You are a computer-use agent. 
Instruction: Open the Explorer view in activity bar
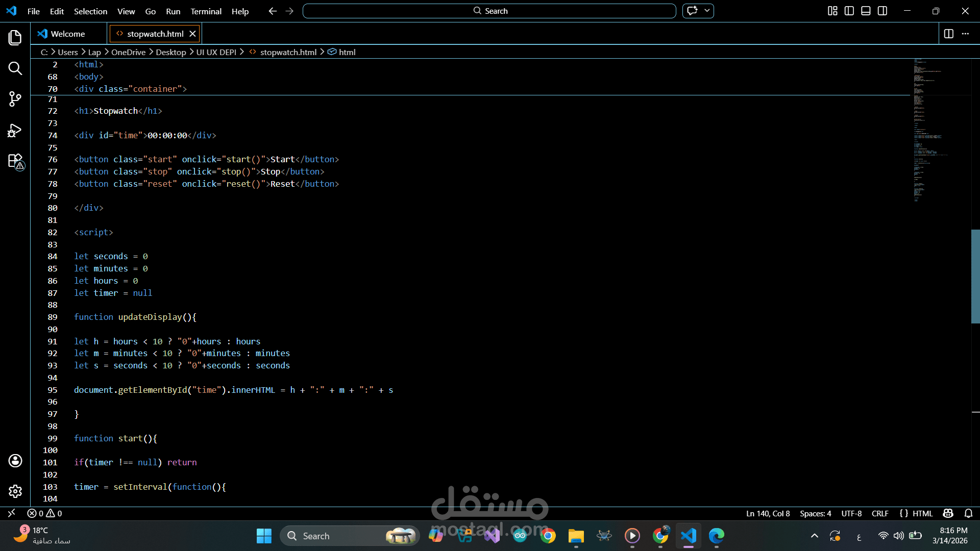click(15, 37)
